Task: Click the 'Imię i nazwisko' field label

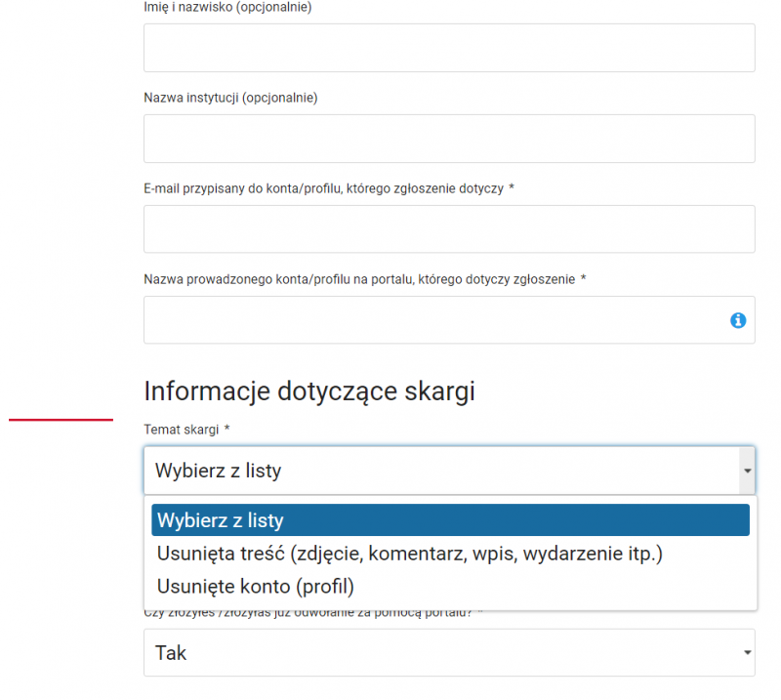Action: pos(227,8)
